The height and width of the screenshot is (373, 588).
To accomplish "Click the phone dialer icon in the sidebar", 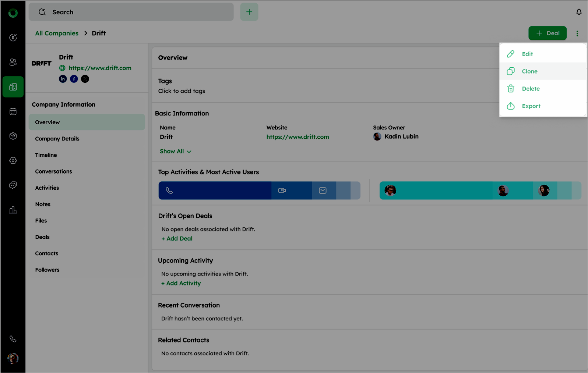I will pos(13,339).
